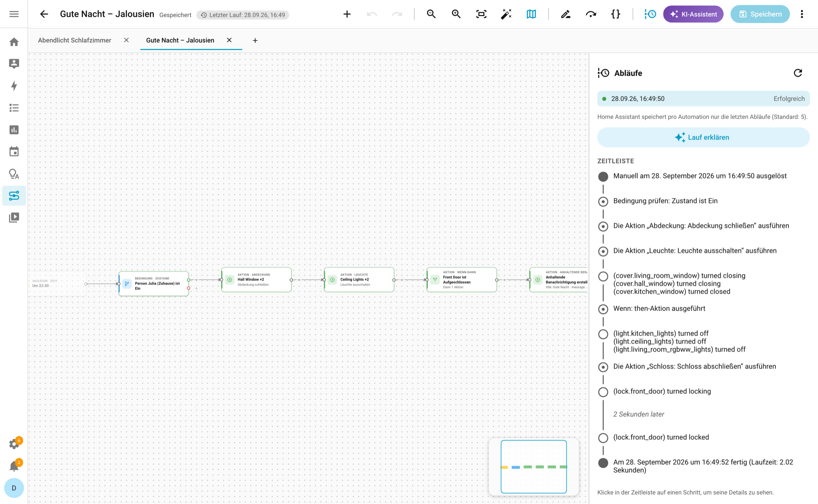
Task: Click the magic wand auto-layout icon
Action: pos(506,14)
